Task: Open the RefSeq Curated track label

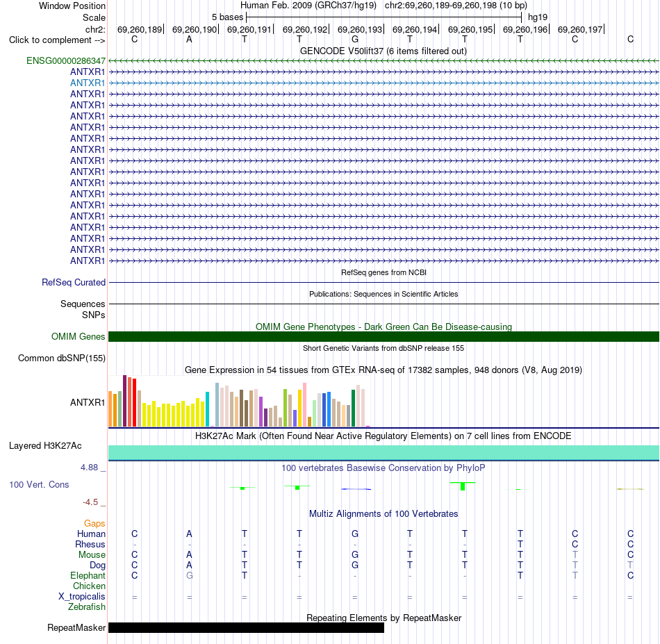Action: point(73,283)
